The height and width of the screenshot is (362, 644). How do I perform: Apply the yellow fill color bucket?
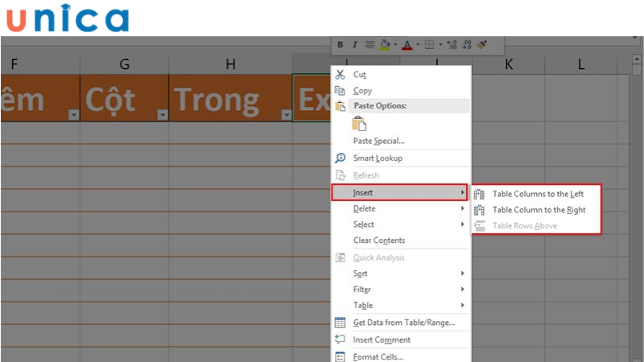(x=385, y=45)
